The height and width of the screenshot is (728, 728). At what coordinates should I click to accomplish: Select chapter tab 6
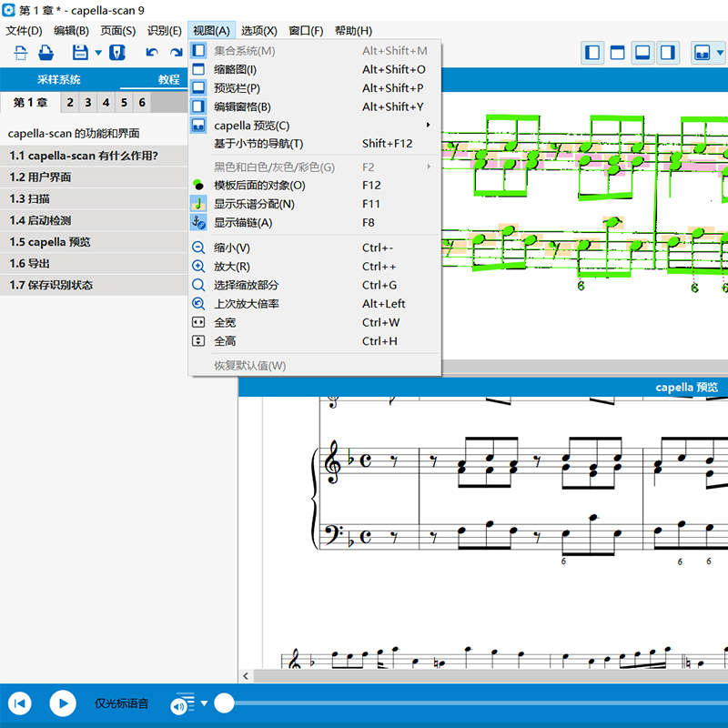point(142,103)
